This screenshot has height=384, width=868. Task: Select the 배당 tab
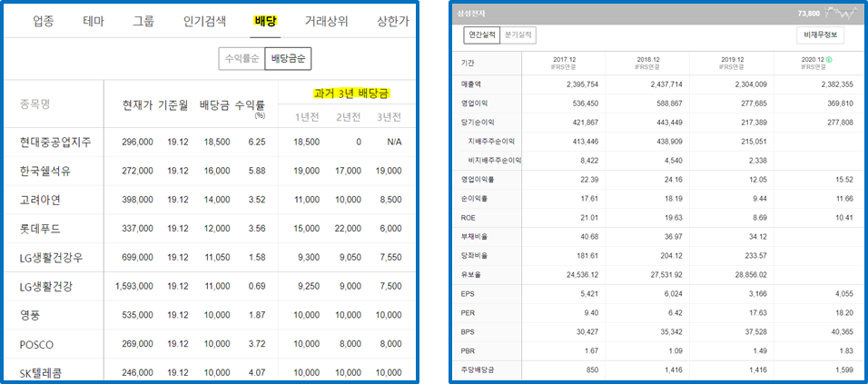coord(266,22)
